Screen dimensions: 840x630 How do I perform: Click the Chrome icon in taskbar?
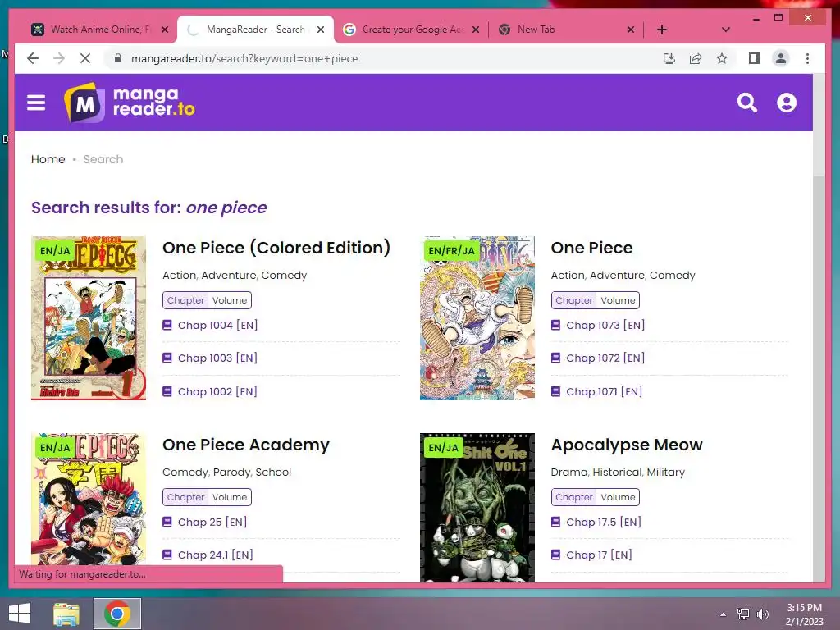(x=117, y=614)
